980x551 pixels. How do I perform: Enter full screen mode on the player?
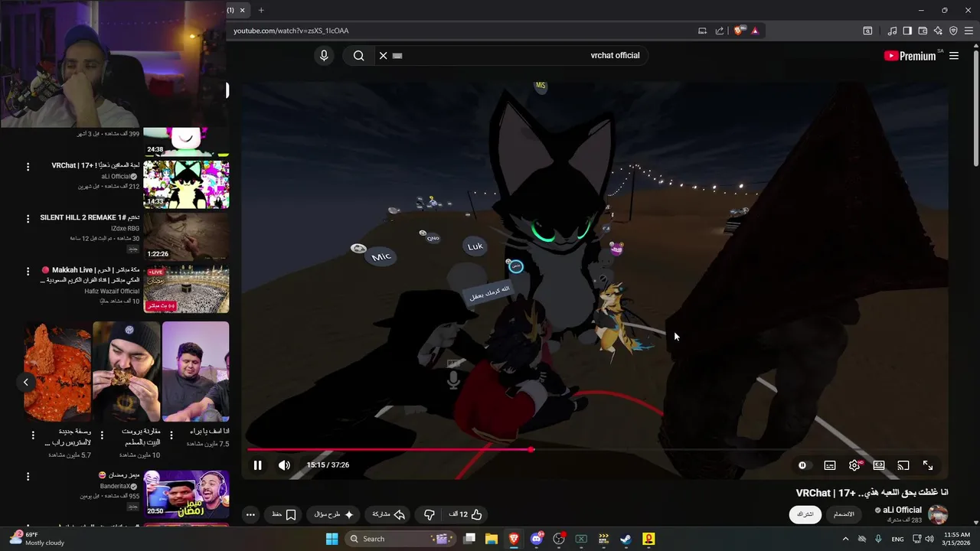928,465
